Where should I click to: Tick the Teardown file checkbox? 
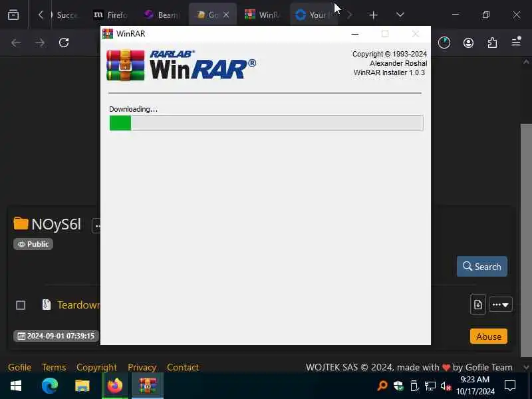21,305
